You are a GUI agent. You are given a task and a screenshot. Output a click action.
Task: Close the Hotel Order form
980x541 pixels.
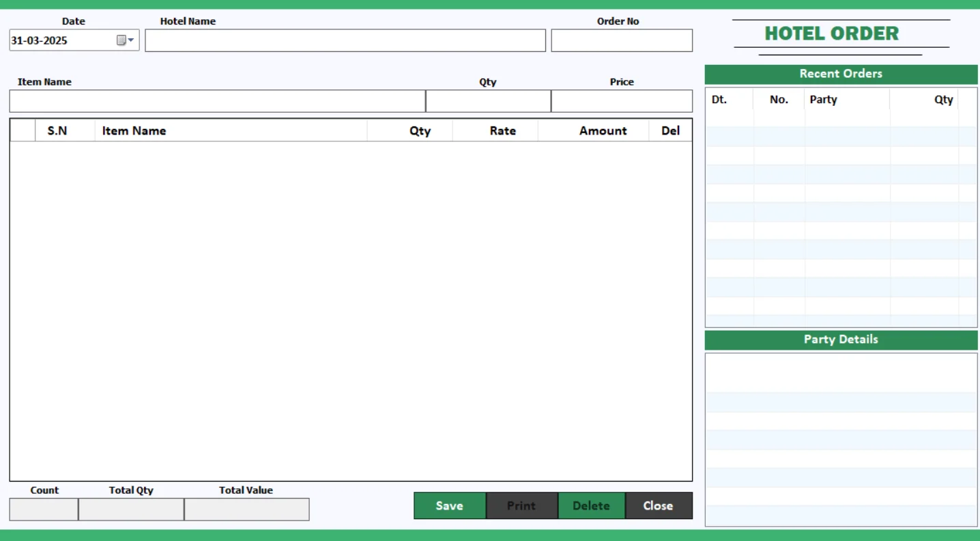click(x=659, y=505)
